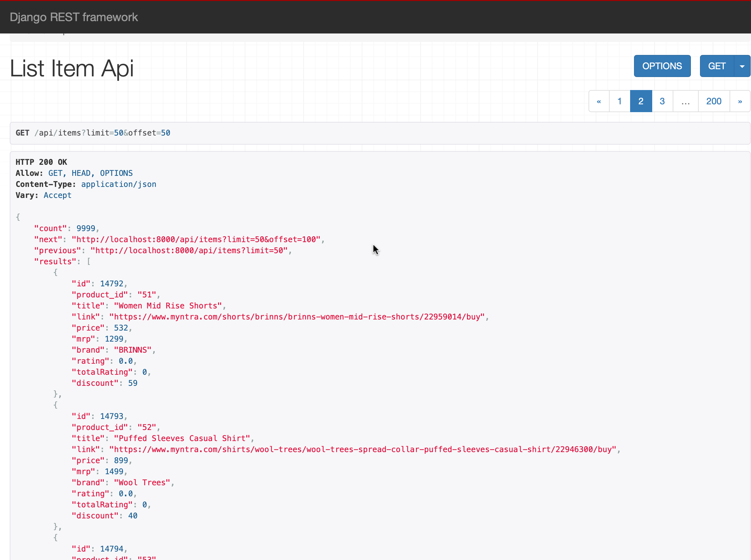Open the Puffed Sleeves Casual Shirt myntra link
The height and width of the screenshot is (560, 751).
[x=363, y=449]
